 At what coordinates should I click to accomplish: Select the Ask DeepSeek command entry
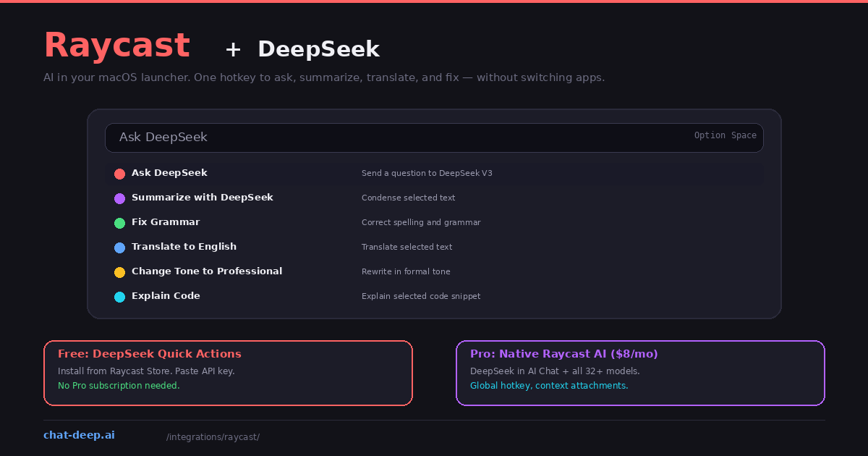(169, 173)
